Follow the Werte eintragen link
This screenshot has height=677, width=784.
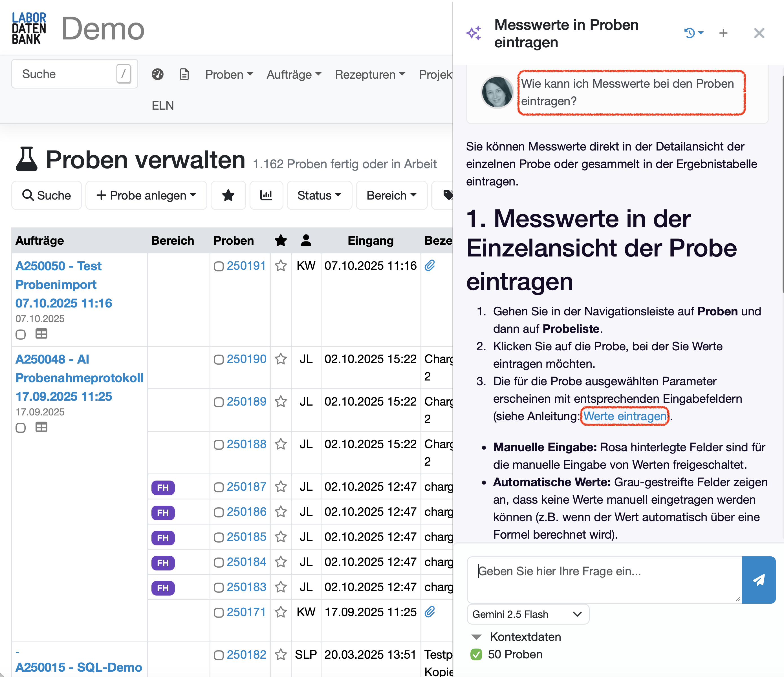pos(624,416)
